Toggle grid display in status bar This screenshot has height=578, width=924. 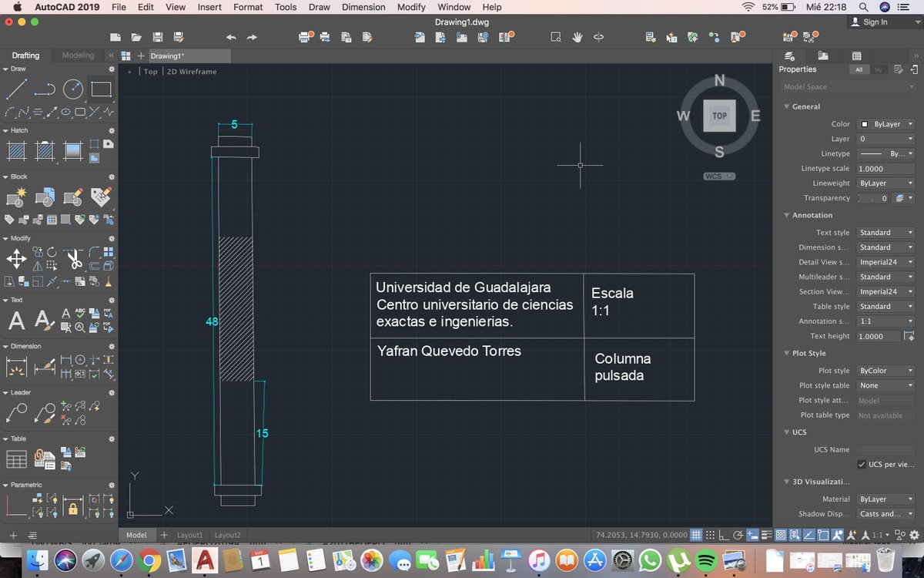696,535
